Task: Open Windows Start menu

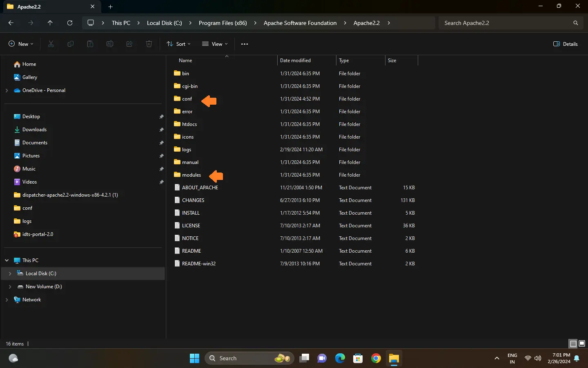Action: (x=194, y=358)
